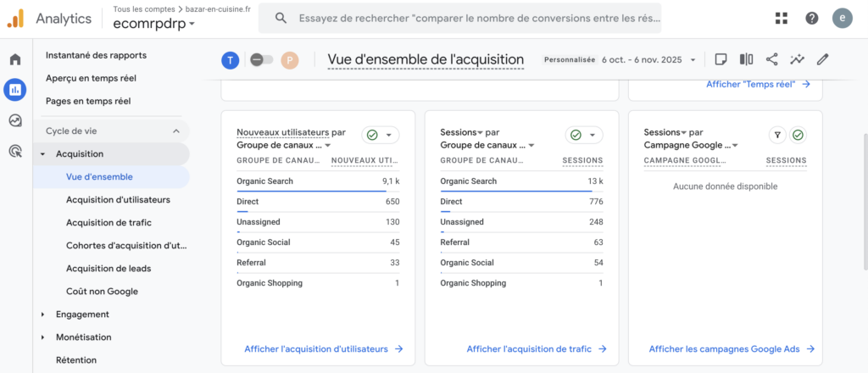Screen dimensions: 868x373
Task: Select the Reports bar chart icon
Action: pyautogui.click(x=15, y=90)
